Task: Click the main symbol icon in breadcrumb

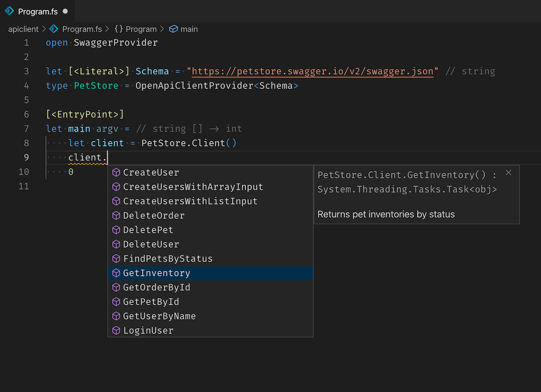Action: 173,29
